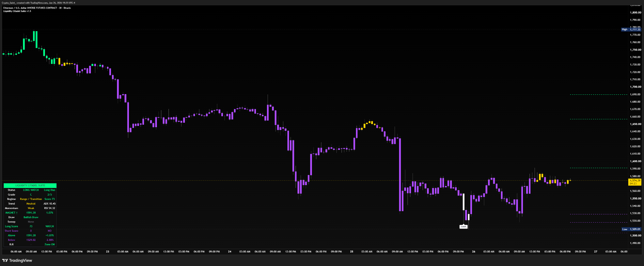Click the Below row label

(x=12, y=240)
